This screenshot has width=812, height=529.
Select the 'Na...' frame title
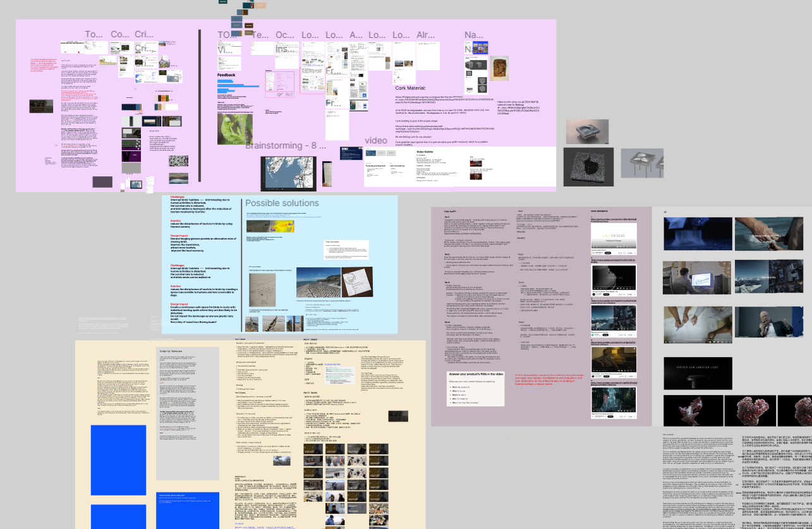tap(473, 35)
